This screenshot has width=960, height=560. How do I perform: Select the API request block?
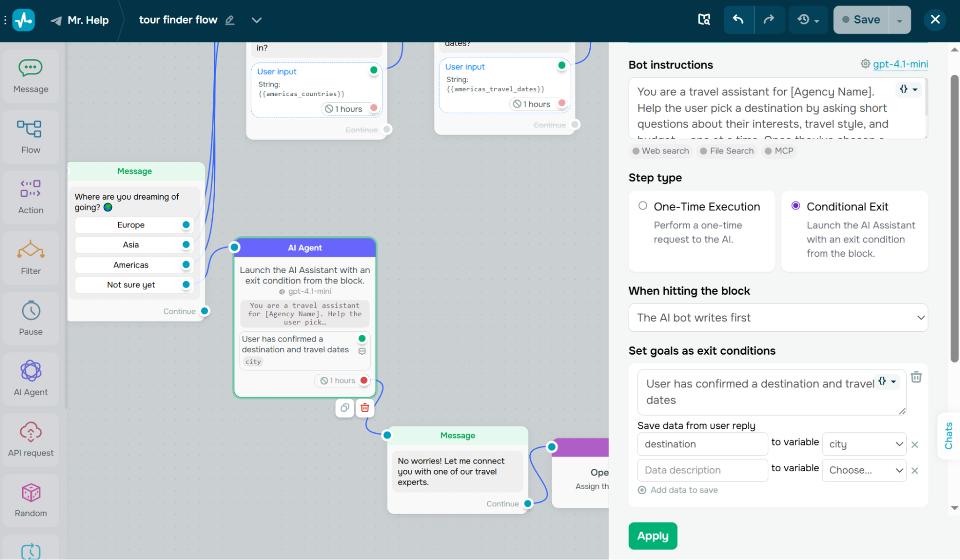pyautogui.click(x=30, y=440)
